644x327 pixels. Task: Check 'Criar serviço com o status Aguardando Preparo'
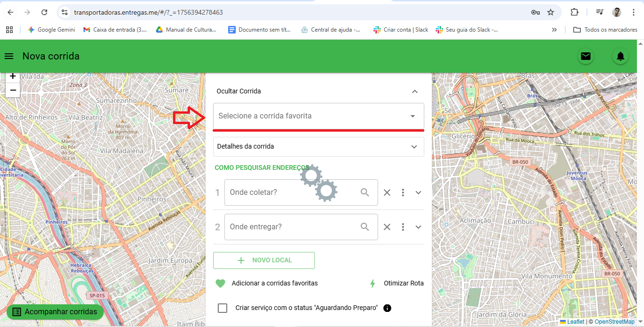(223, 308)
